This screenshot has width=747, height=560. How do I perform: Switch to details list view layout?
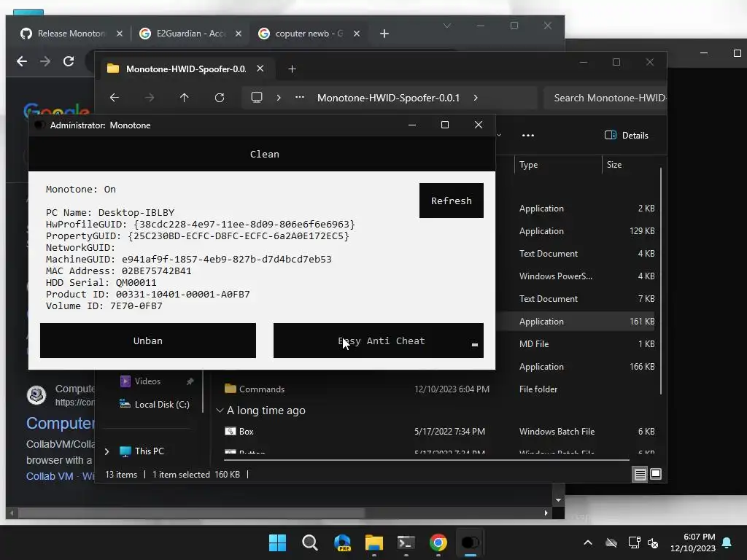[x=640, y=474]
